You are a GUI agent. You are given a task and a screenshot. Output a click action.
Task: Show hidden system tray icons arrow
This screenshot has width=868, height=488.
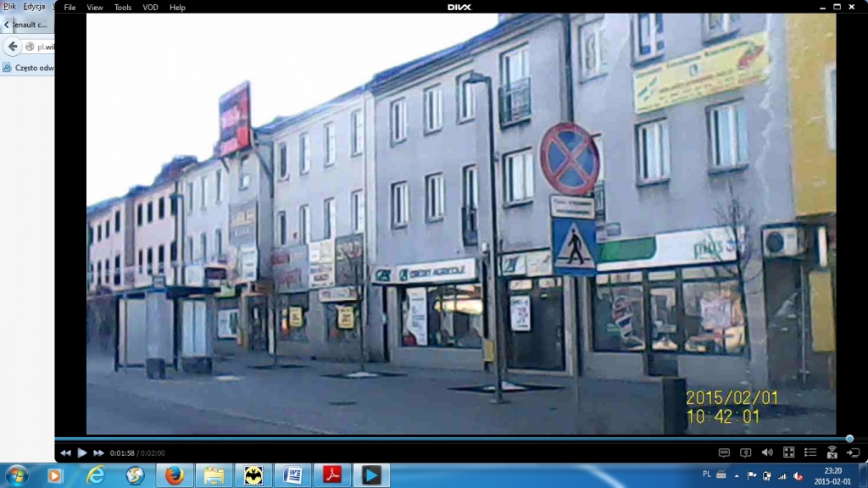point(736,475)
